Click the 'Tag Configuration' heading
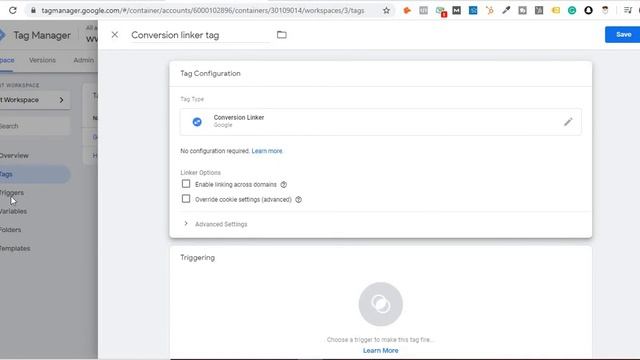The width and height of the screenshot is (640, 360). 210,73
